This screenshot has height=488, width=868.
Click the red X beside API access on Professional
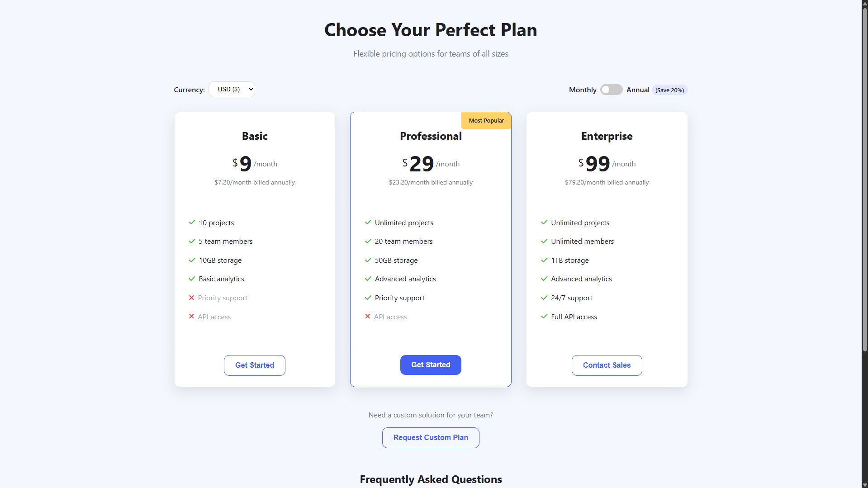367,317
